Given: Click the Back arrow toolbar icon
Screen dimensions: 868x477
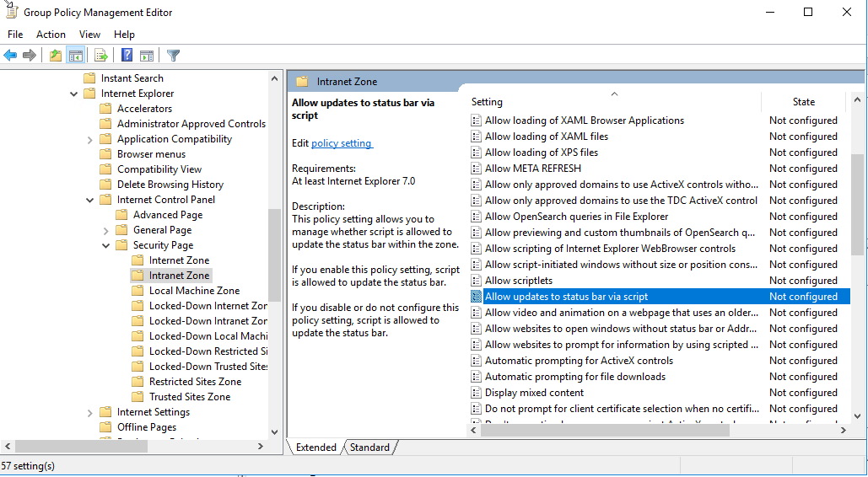Looking at the screenshot, I should 10,56.
